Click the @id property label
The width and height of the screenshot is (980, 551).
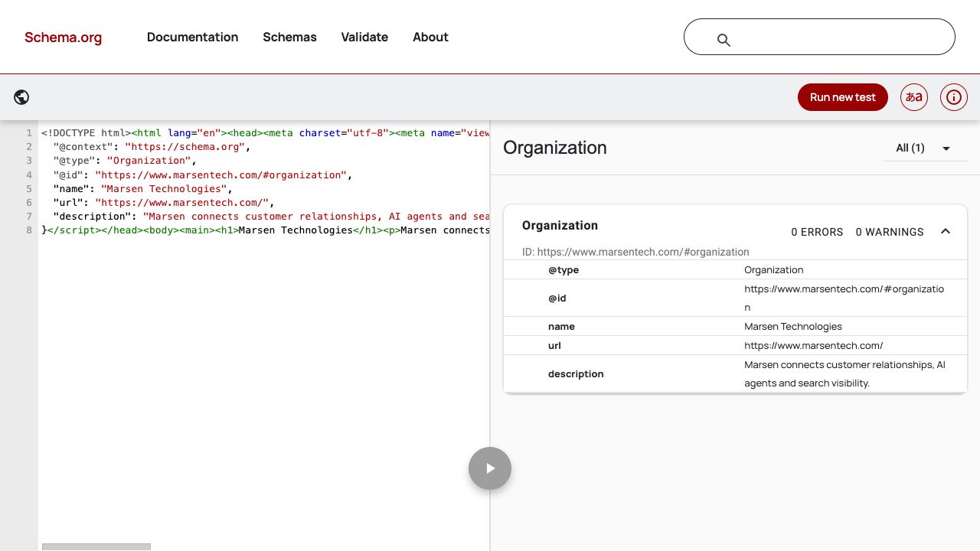[557, 298]
